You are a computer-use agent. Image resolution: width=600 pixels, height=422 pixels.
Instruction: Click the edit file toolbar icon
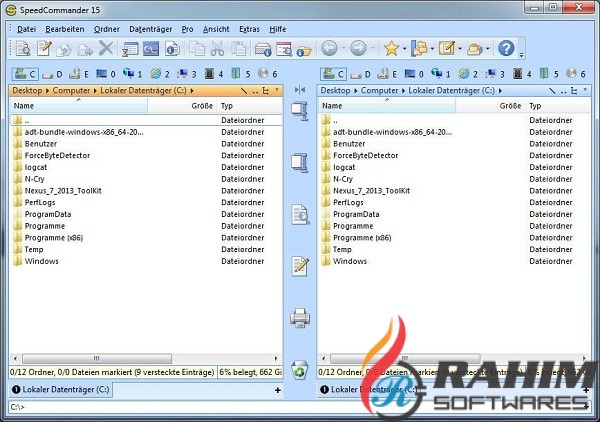[x=44, y=49]
